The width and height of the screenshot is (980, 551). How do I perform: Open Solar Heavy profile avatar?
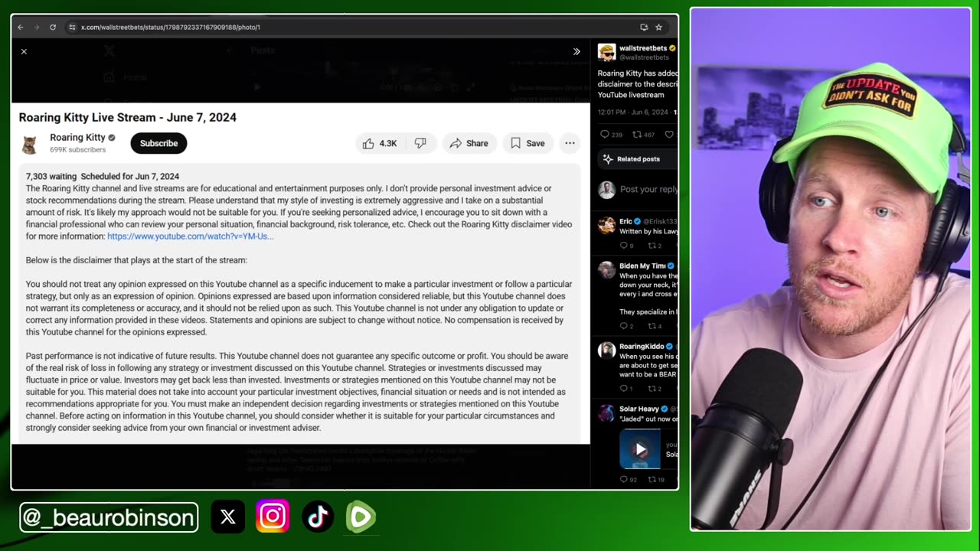point(606,412)
